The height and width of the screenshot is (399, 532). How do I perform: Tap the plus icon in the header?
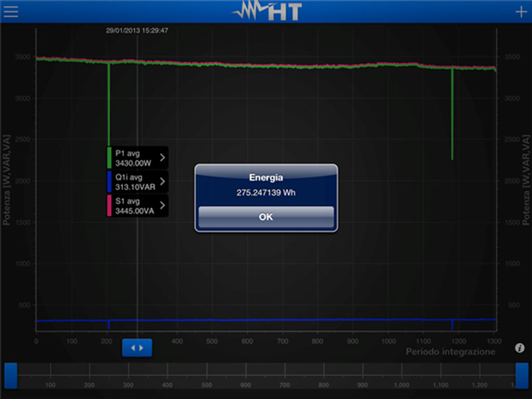tap(520, 12)
